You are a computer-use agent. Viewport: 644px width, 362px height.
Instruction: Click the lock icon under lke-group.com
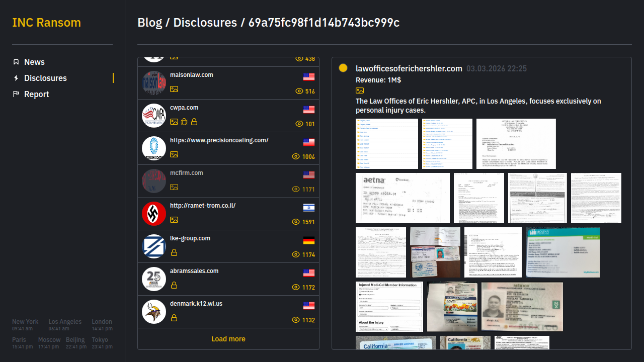174,252
